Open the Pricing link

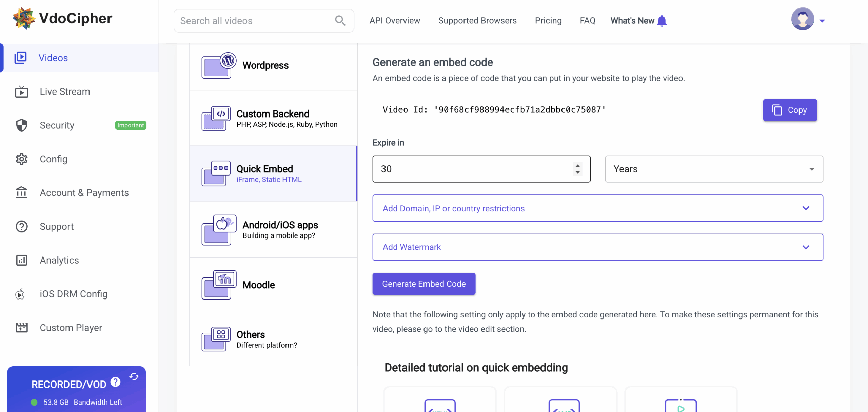[548, 21]
